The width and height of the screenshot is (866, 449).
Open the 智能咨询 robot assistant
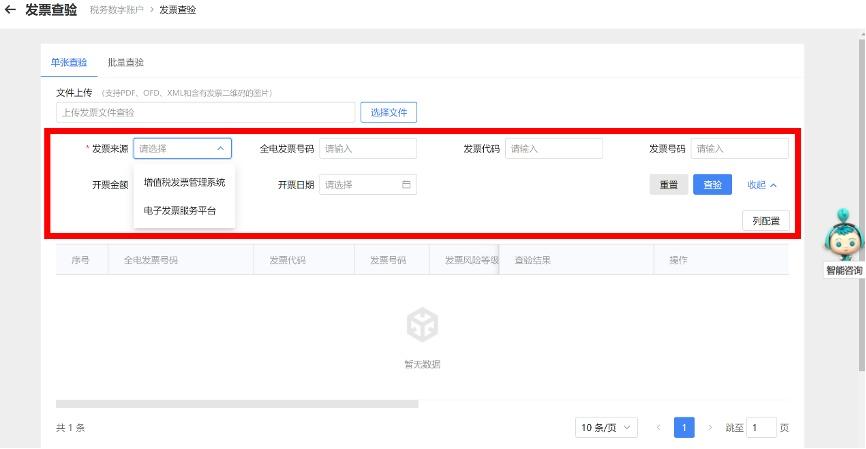842,240
